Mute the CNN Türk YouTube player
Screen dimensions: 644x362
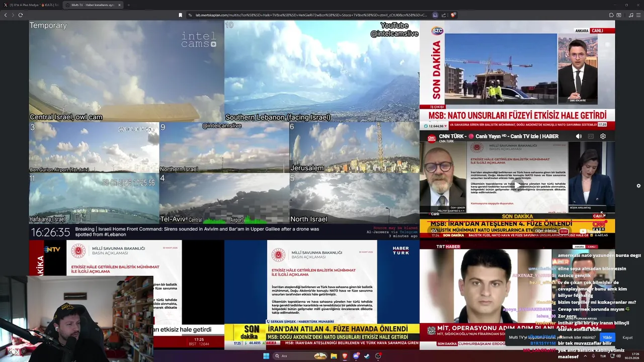pyautogui.click(x=579, y=136)
